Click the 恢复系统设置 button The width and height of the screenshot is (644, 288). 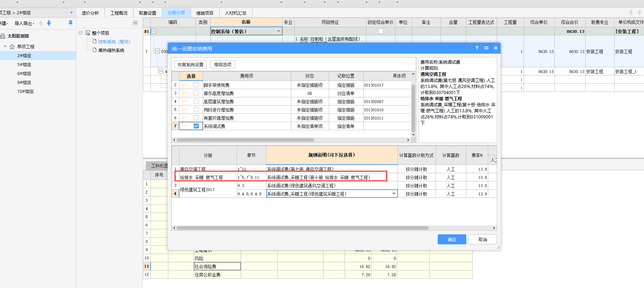(x=191, y=64)
